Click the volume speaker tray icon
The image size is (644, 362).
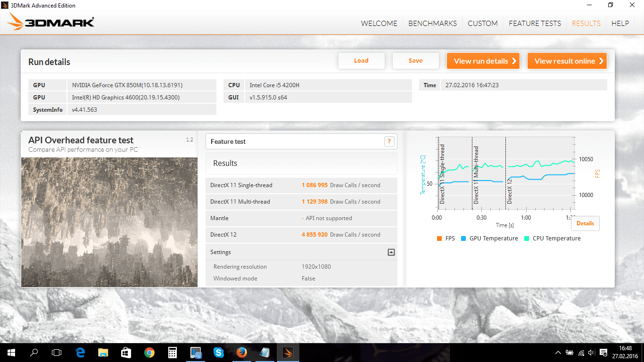click(592, 353)
